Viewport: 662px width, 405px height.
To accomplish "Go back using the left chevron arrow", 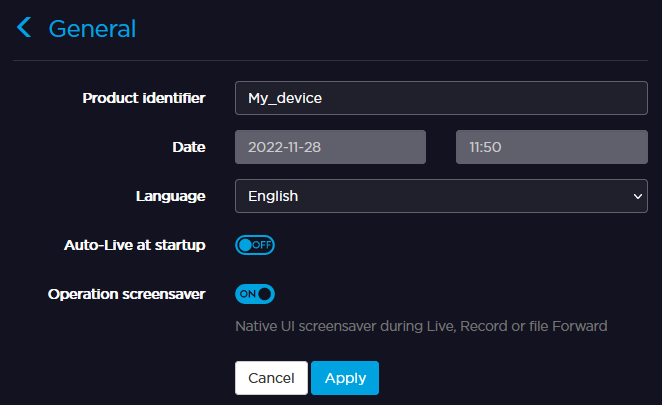I will pyautogui.click(x=24, y=28).
